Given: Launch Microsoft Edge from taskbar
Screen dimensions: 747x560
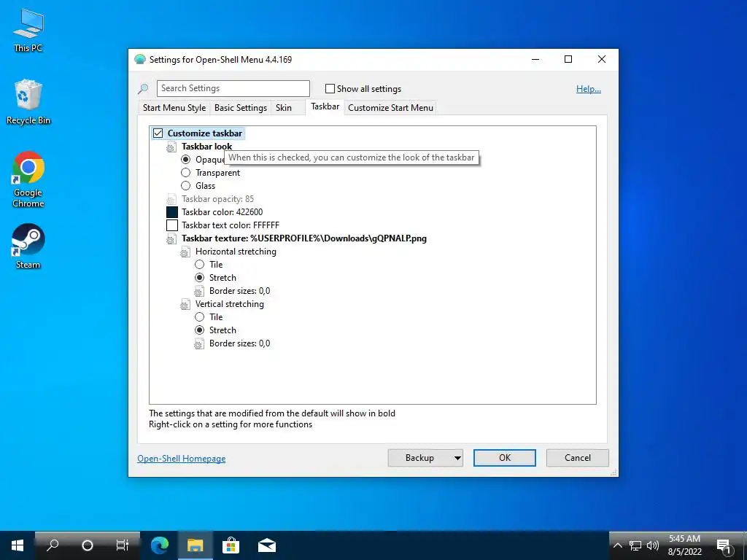Looking at the screenshot, I should click(160, 545).
